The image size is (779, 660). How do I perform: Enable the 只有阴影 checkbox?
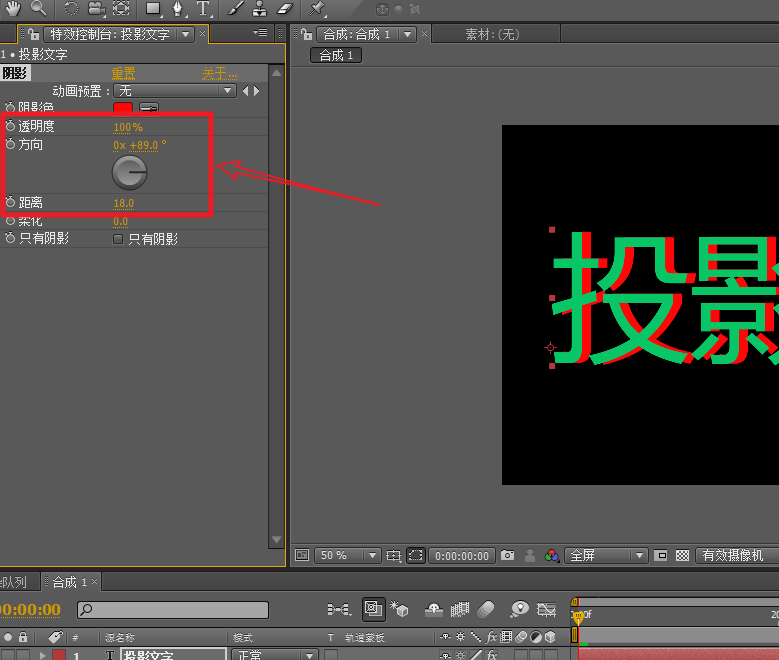coord(118,239)
